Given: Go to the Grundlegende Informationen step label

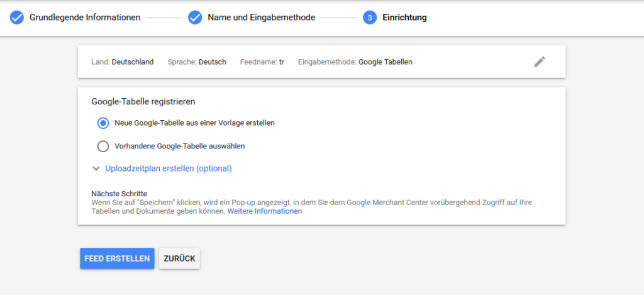Looking at the screenshot, I should 85,18.
